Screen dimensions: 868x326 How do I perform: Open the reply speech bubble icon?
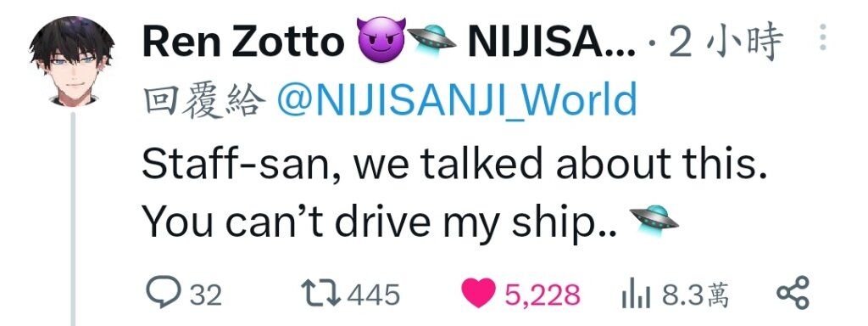(x=164, y=292)
